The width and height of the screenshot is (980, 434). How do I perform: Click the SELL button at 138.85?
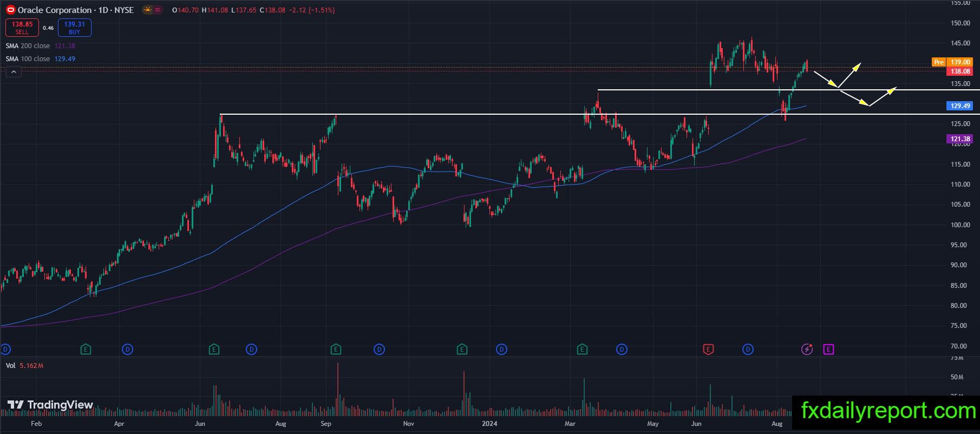pos(22,28)
